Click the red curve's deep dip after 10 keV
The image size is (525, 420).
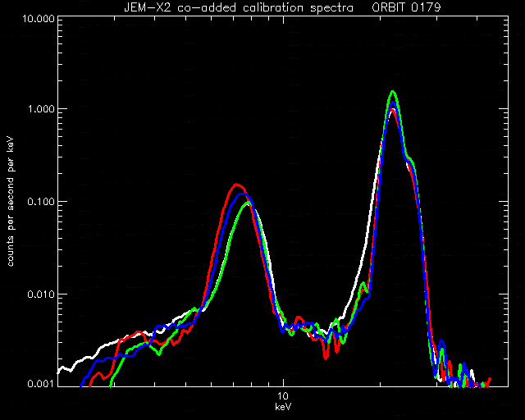(x=326, y=358)
